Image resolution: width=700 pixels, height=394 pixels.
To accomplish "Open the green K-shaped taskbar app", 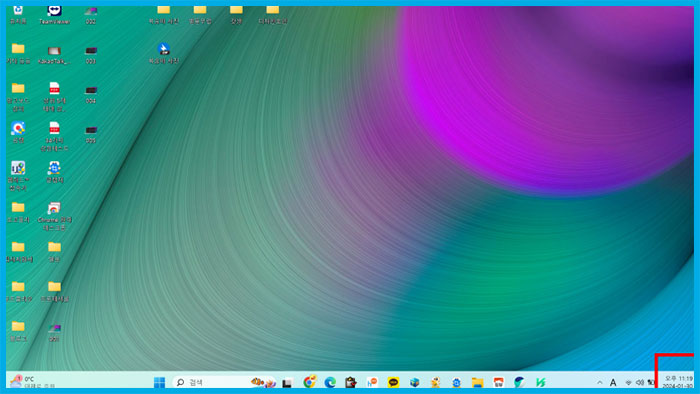I will click(x=541, y=382).
